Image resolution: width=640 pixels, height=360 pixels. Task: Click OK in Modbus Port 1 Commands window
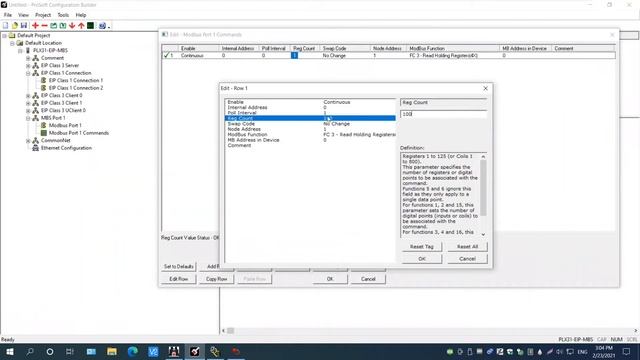(x=330, y=279)
